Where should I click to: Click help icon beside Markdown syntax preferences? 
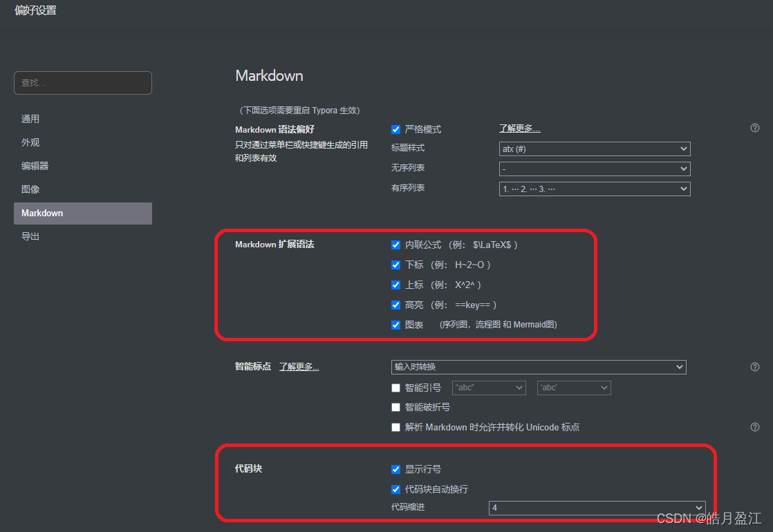(755, 128)
